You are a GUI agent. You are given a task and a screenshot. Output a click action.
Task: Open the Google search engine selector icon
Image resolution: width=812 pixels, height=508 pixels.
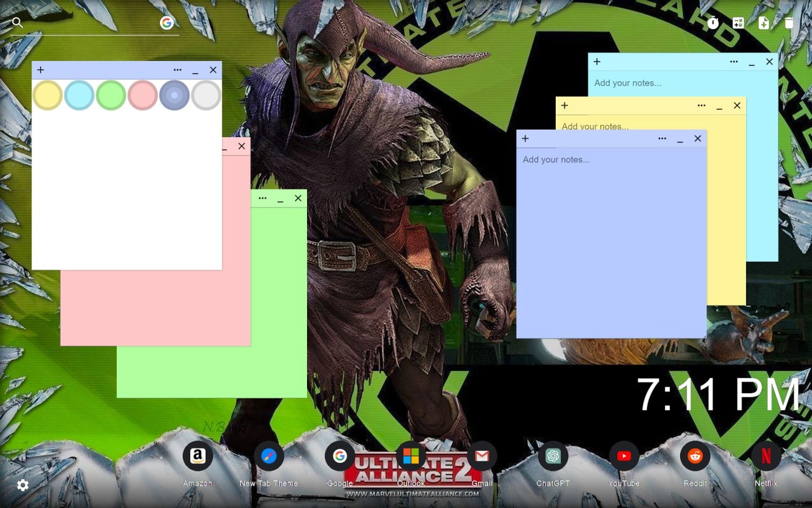[167, 23]
